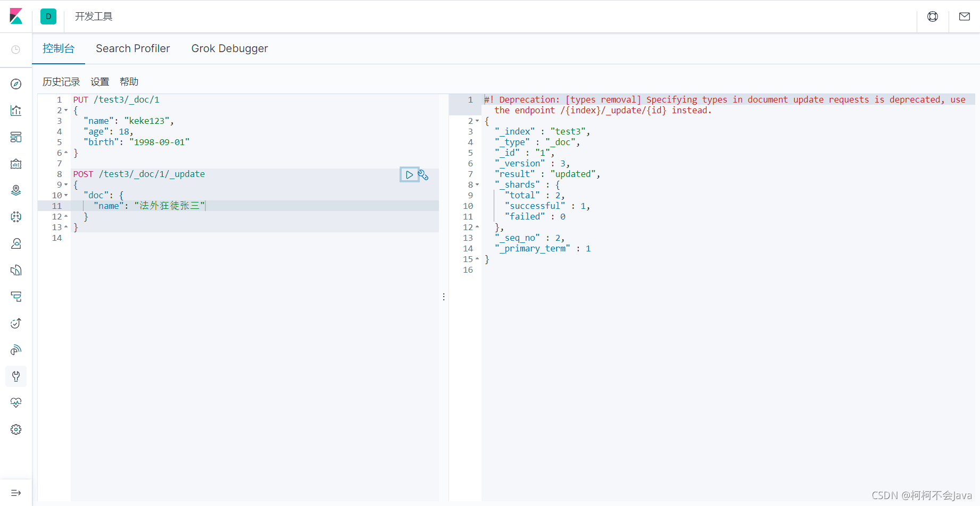This screenshot has height=506, width=980.
Task: Toggle fold arrow at editor line 13
Action: tap(66, 227)
